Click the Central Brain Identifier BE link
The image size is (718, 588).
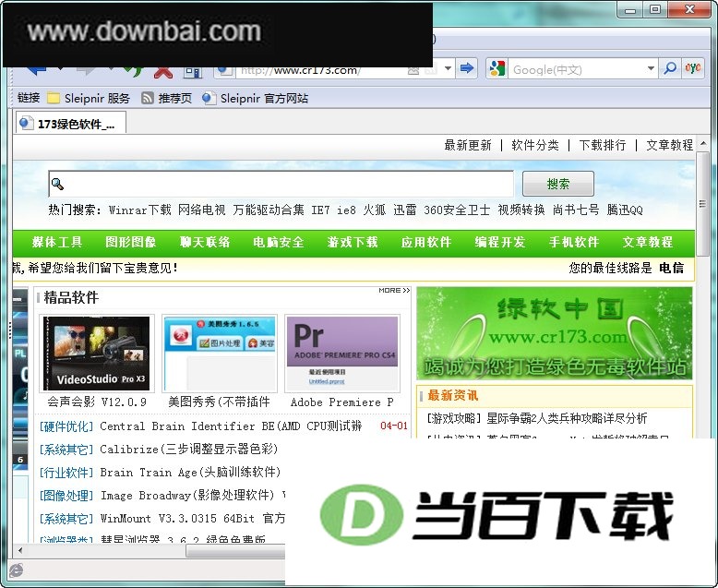pos(232,426)
